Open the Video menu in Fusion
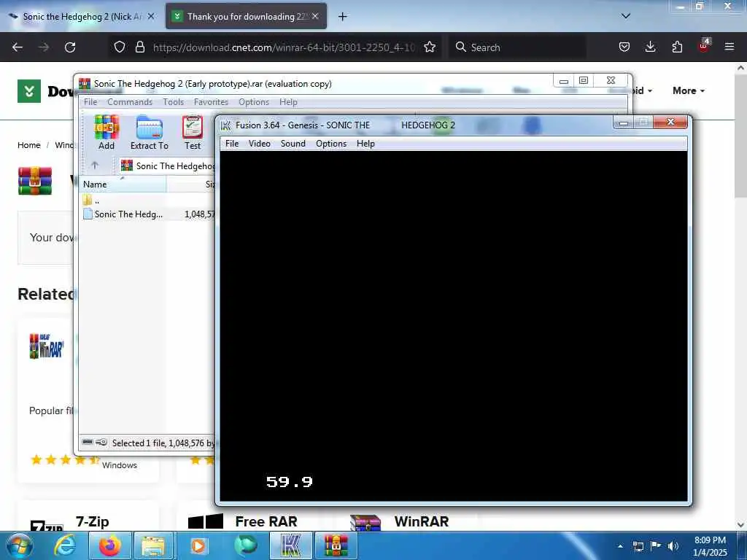 (260, 144)
